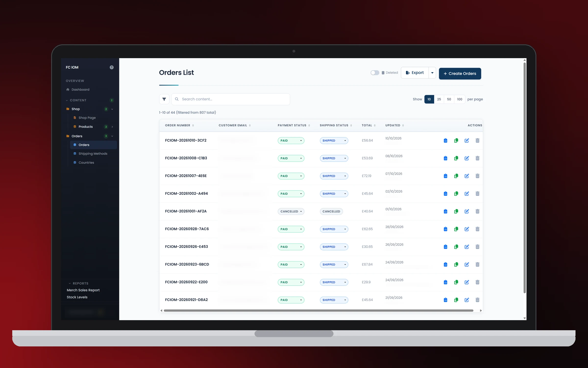Open the PAID payment status dropdown for FCIOM-20261010-3CF2

click(x=291, y=141)
